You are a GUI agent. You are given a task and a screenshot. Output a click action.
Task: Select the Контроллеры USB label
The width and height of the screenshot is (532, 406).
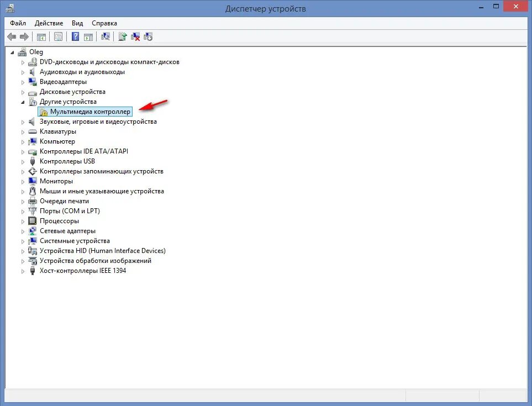67,161
